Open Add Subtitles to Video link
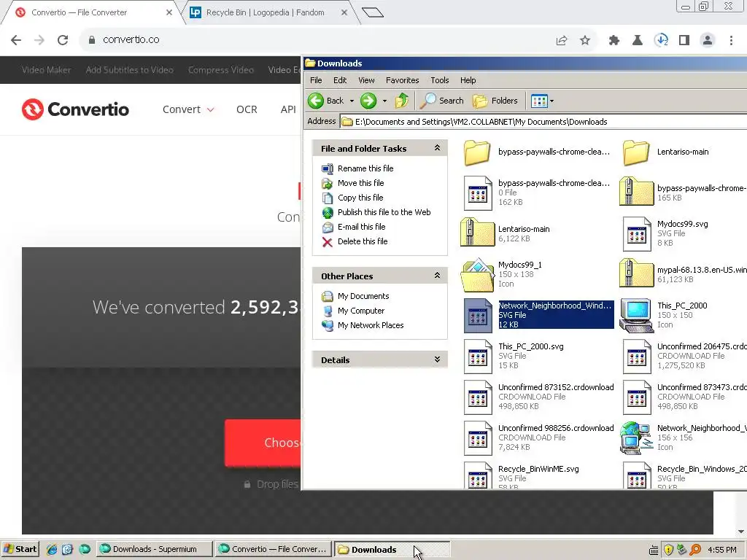Screen dimensions: 747x560 [x=130, y=70]
